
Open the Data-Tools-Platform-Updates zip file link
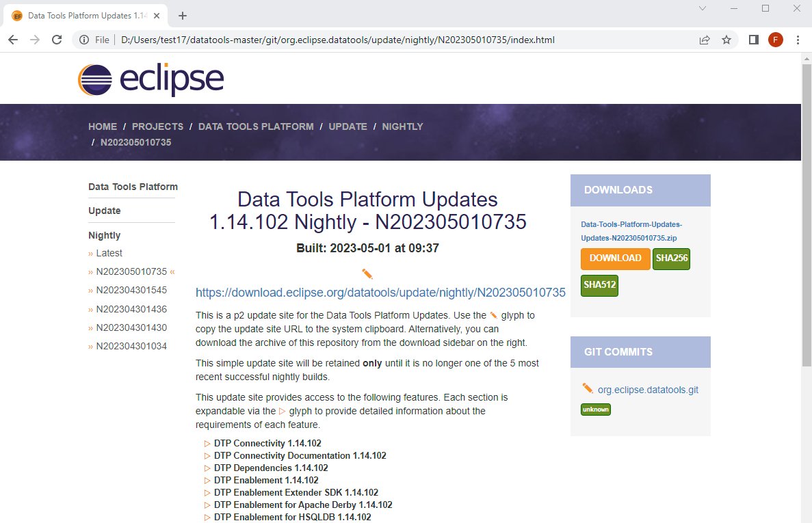tap(632, 231)
